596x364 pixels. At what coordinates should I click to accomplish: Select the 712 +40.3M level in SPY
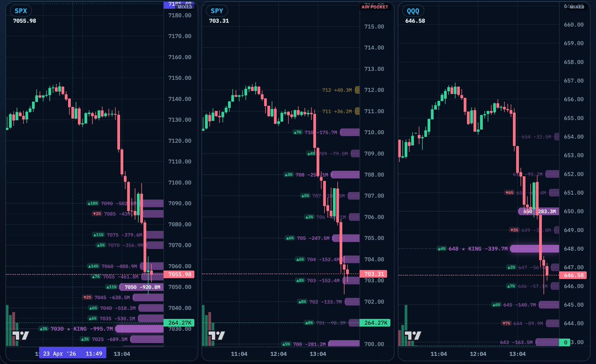337,90
